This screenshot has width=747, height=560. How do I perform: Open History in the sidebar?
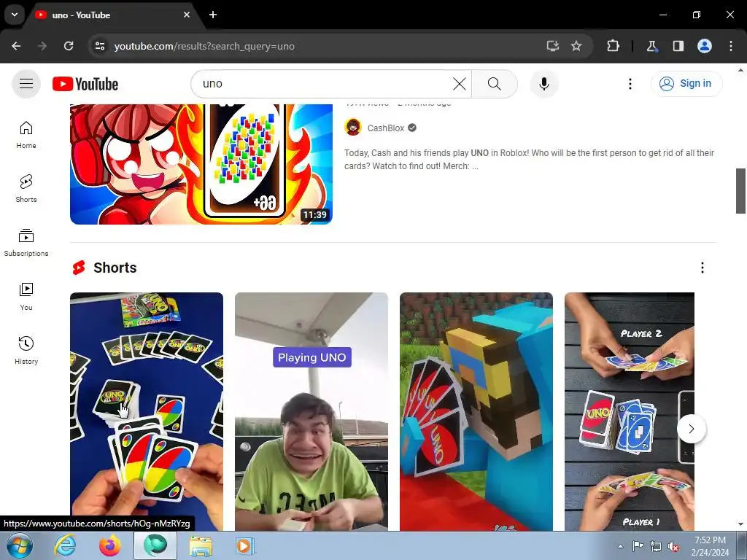click(x=26, y=350)
